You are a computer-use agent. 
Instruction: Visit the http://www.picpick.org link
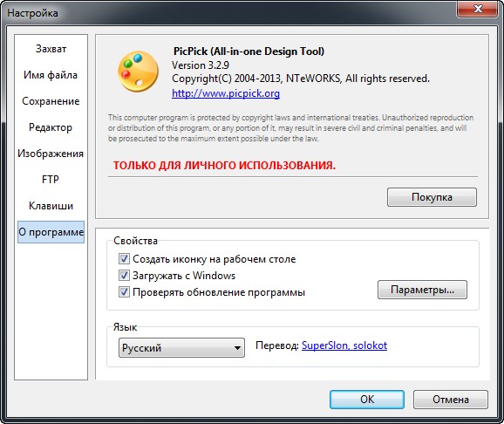coord(226,93)
